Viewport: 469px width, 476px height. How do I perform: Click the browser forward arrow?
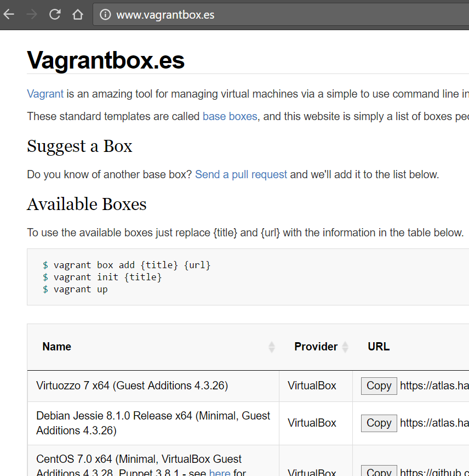pyautogui.click(x=32, y=14)
